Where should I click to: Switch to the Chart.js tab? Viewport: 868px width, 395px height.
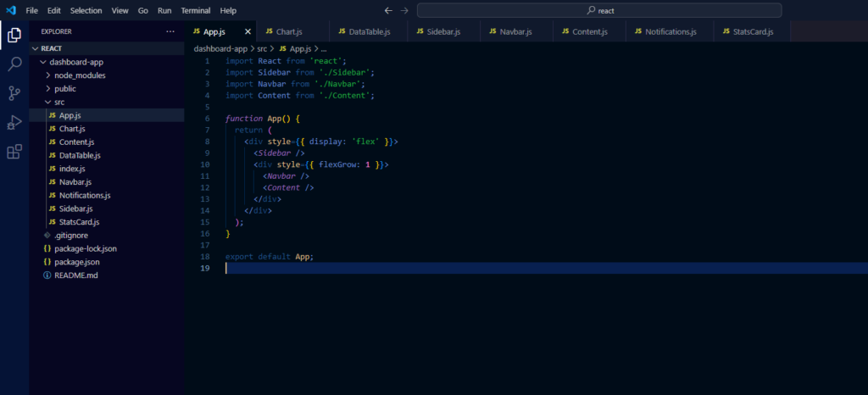292,31
